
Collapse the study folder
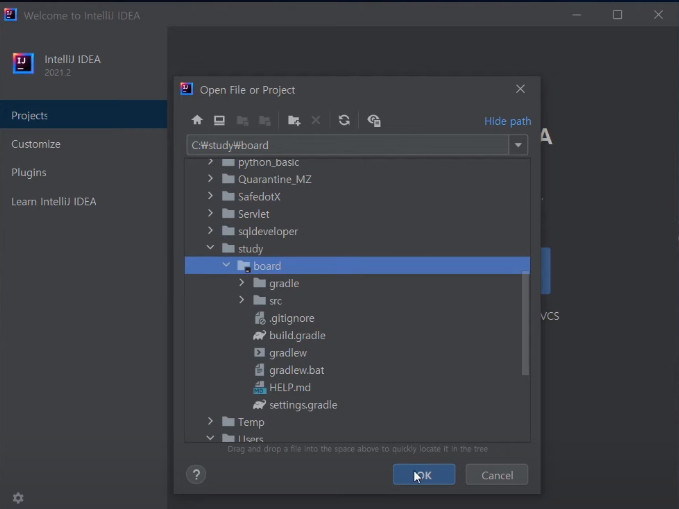[210, 247]
